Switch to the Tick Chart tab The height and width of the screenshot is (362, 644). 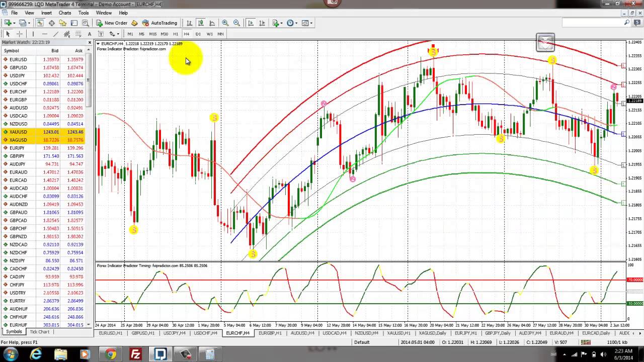coord(40,332)
